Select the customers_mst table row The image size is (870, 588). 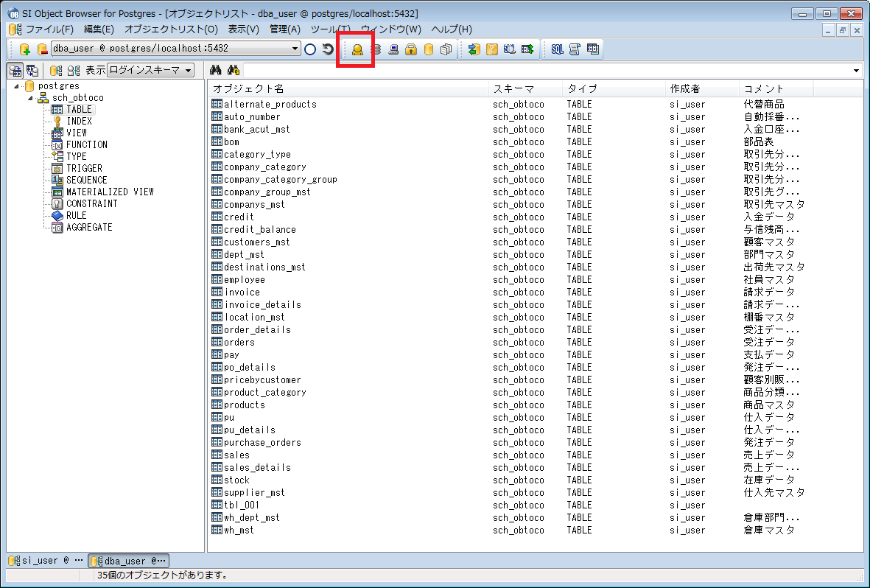coord(256,242)
